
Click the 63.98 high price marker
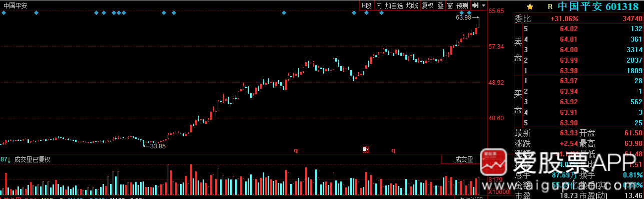pyautogui.click(x=464, y=17)
